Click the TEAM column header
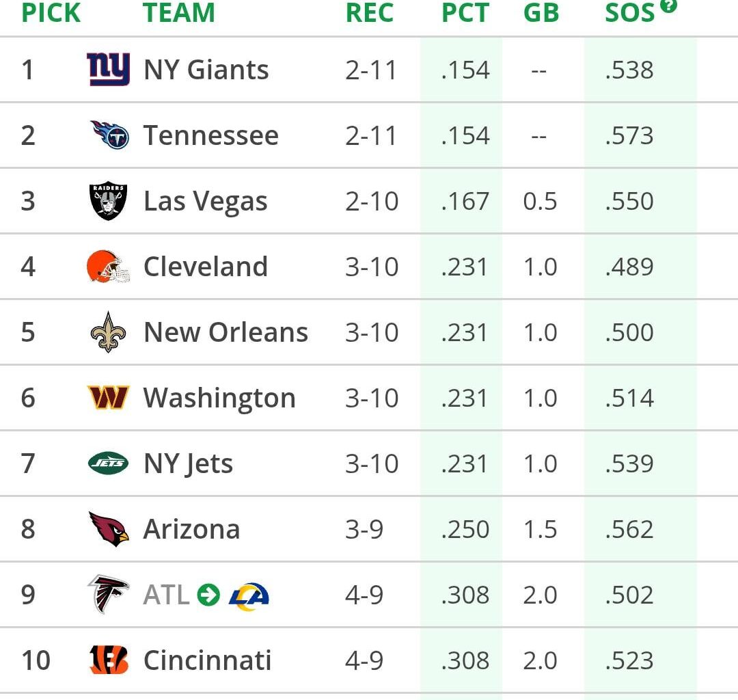The width and height of the screenshot is (738, 700). (x=180, y=12)
